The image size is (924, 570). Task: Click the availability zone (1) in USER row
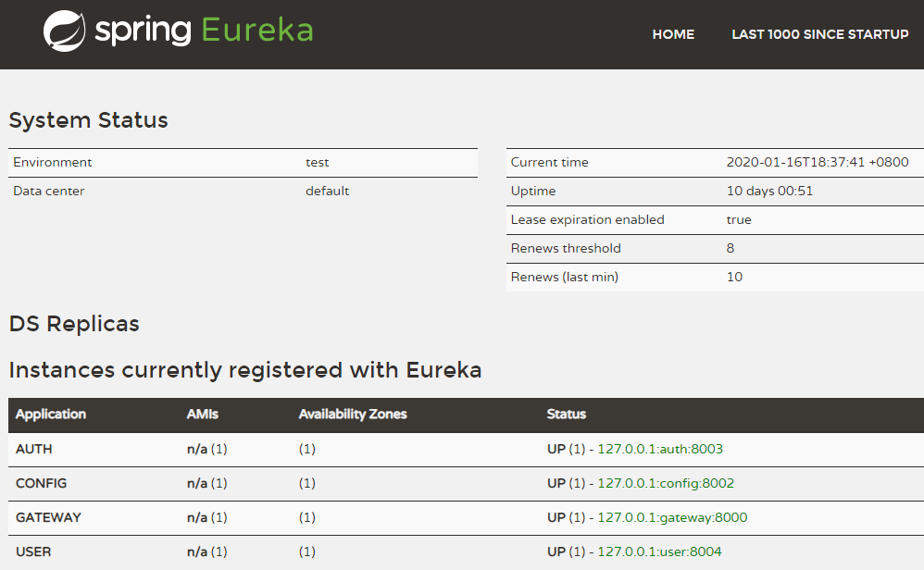(307, 551)
